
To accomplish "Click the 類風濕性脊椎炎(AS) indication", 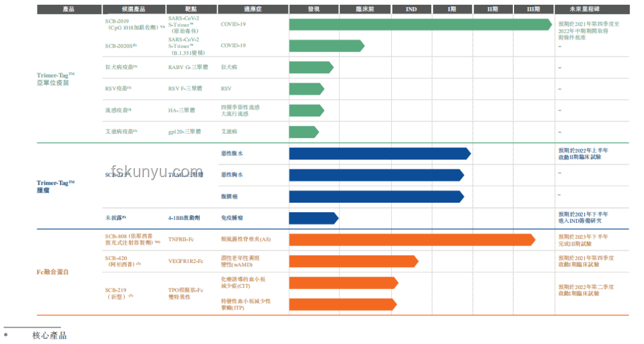I will tap(246, 239).
